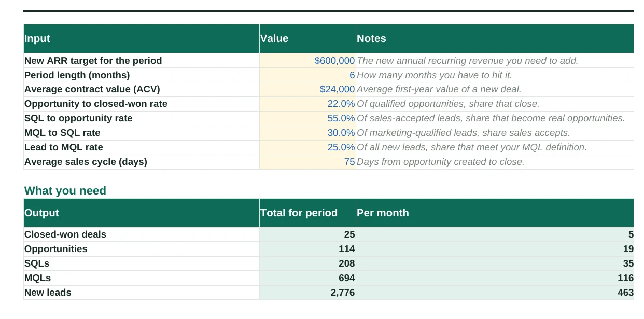Click the Value column header
The image size is (644, 319).
click(307, 39)
